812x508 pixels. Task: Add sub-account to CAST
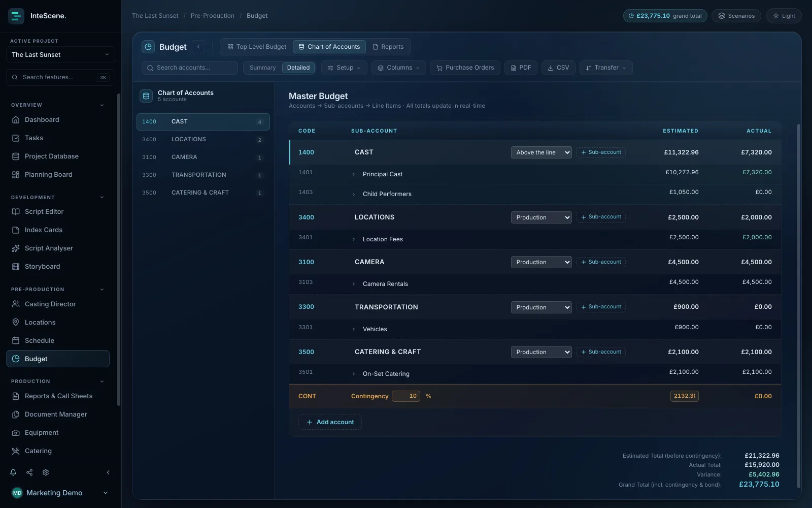[601, 152]
